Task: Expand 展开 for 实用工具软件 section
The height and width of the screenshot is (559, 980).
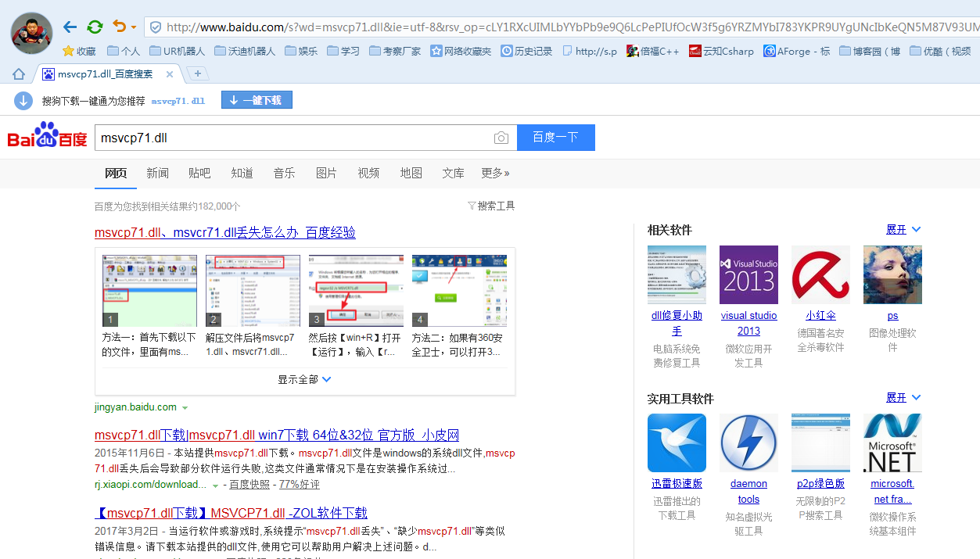Action: coord(903,398)
